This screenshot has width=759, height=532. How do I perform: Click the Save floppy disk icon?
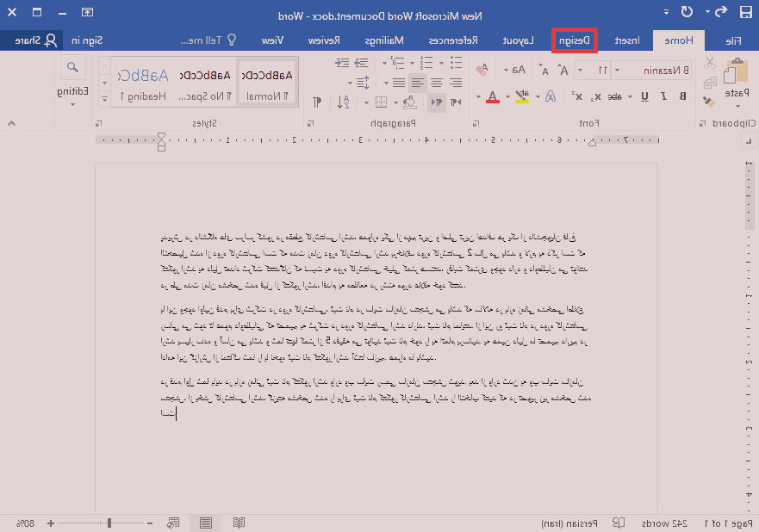[x=746, y=12]
